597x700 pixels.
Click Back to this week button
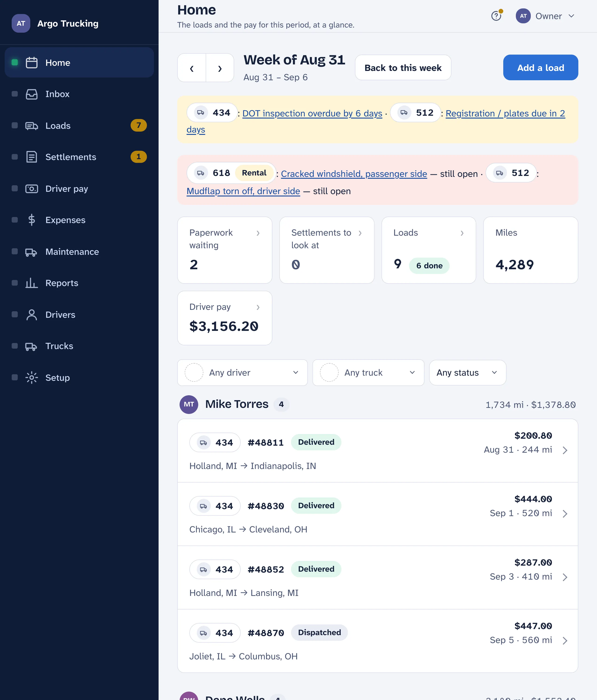tap(403, 68)
